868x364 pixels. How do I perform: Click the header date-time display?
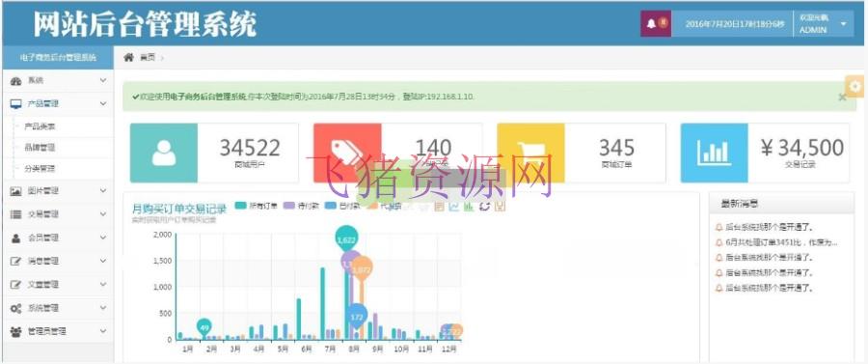(735, 24)
